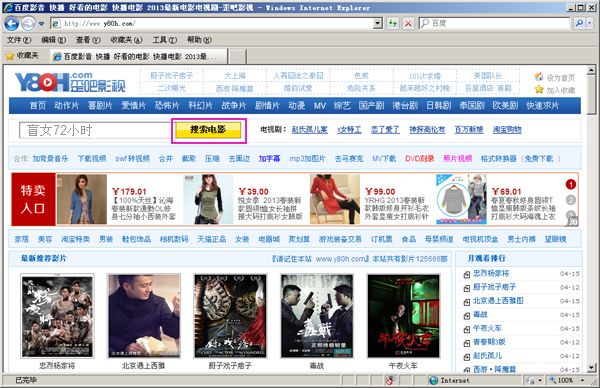Open the 查看 menu
600x388 pixels.
tap(88, 40)
